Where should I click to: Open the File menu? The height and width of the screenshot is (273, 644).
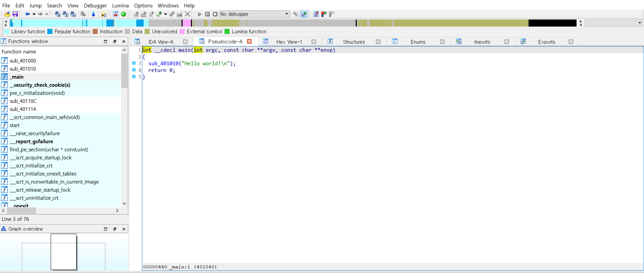pos(6,5)
